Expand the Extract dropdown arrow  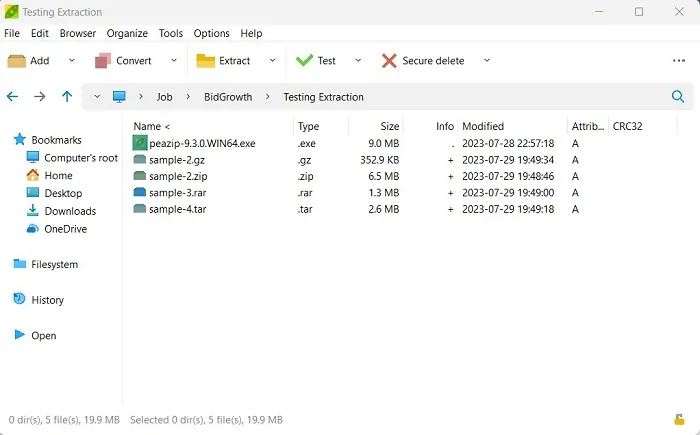(272, 60)
